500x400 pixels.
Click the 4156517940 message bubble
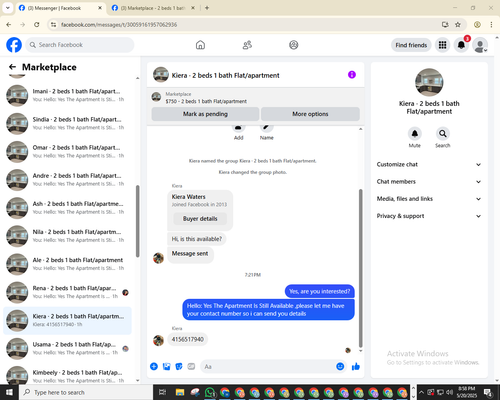[188, 339]
